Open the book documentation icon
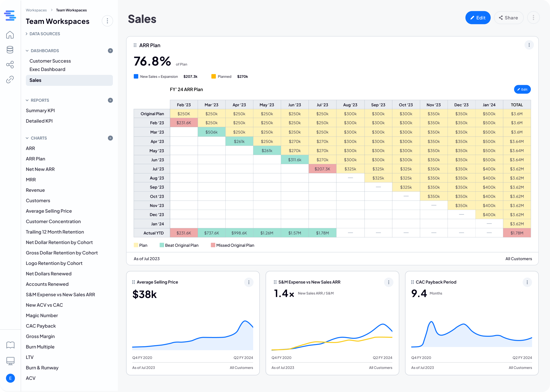The image size is (550, 392). point(10,345)
